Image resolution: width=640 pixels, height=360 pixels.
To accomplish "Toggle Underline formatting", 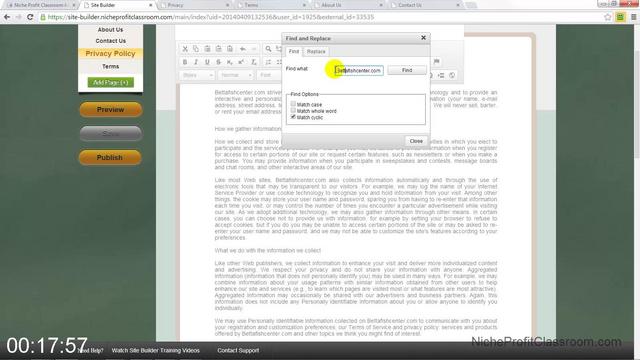I will [x=207, y=62].
